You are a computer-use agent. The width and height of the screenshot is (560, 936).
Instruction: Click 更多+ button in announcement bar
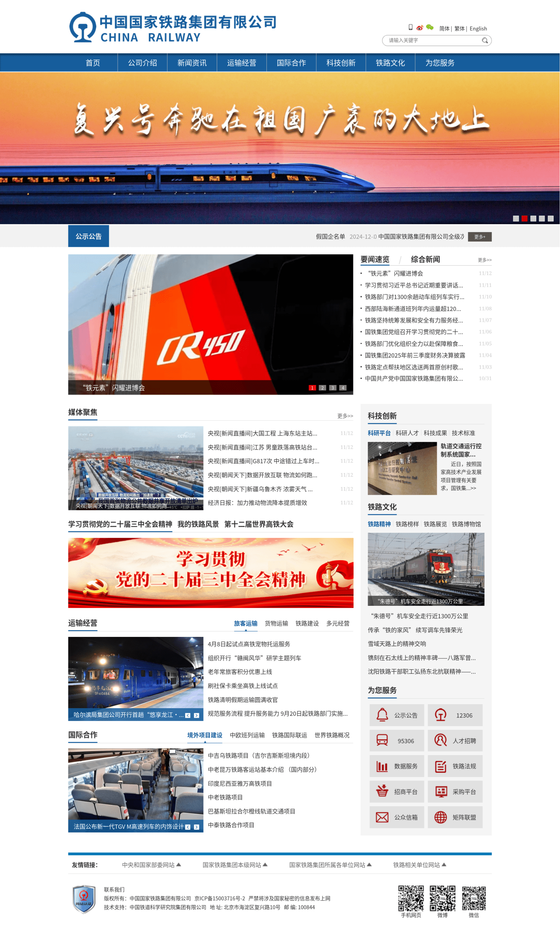tap(479, 237)
